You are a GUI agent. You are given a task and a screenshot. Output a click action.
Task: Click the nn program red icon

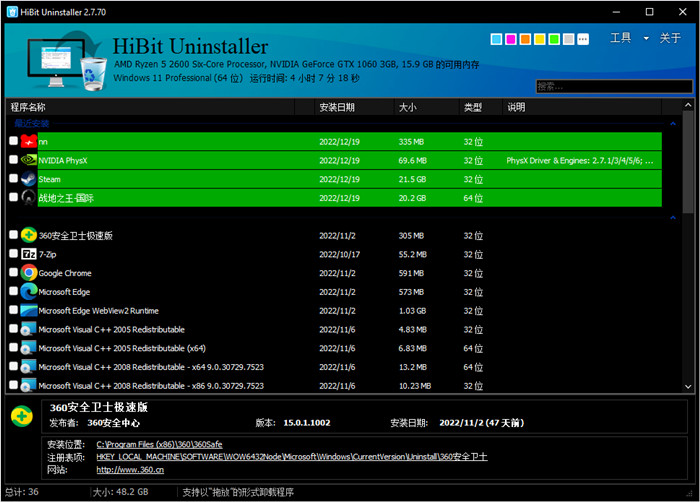(29, 142)
